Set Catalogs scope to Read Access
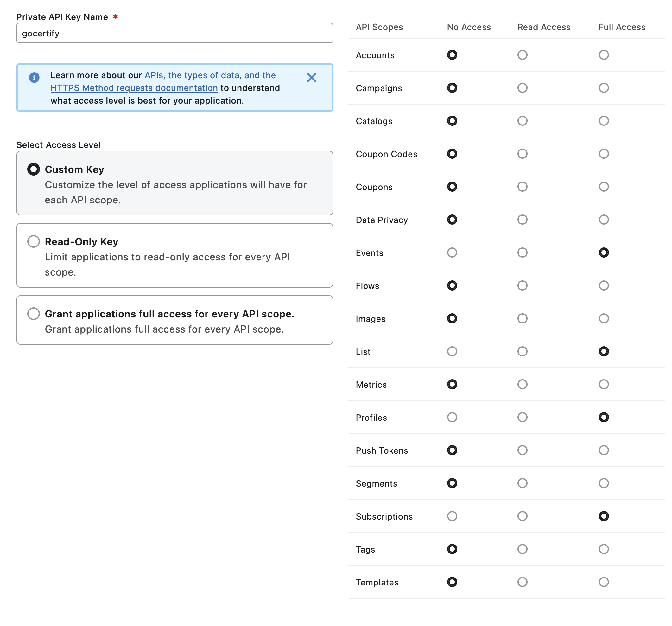This screenshot has width=672, height=626. [522, 121]
